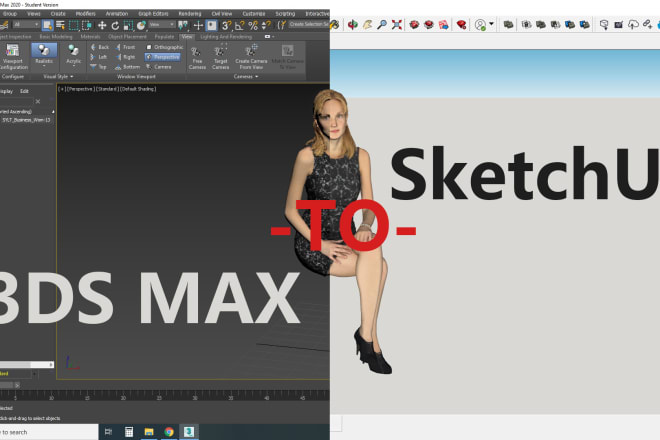This screenshot has height=440, width=660.
Task: Click Create Camera From View
Action: click(251, 57)
